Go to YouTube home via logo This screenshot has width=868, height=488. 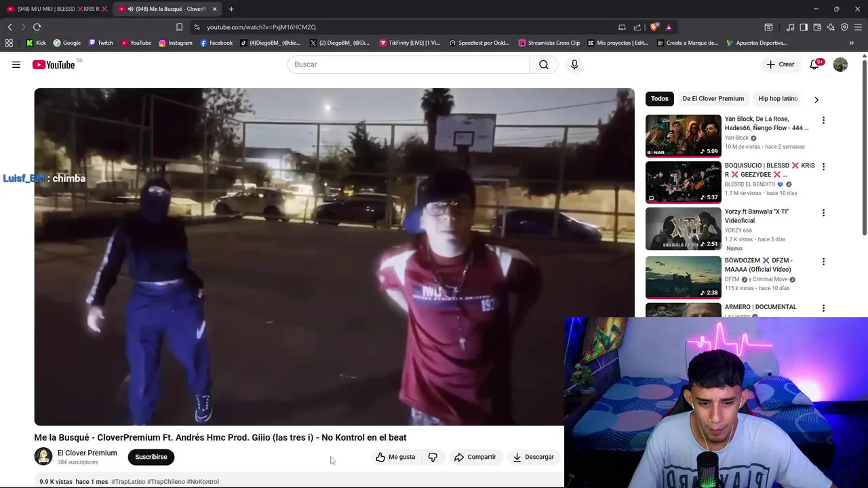(x=54, y=64)
